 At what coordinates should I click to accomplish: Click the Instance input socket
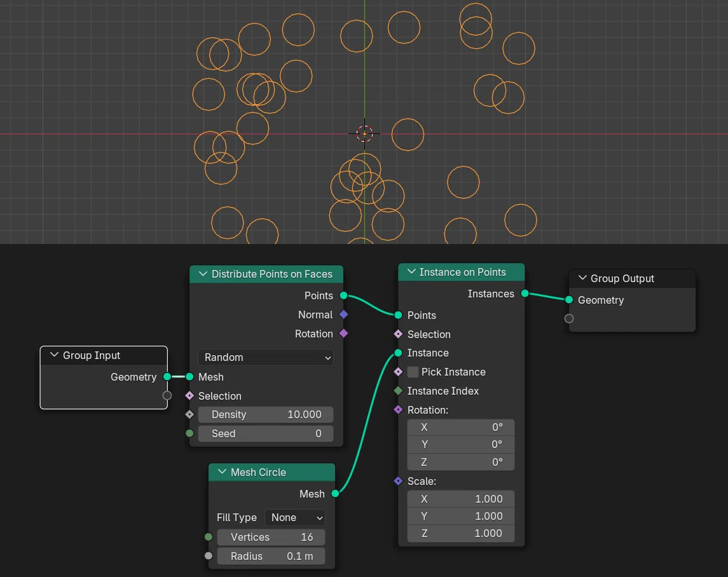399,353
